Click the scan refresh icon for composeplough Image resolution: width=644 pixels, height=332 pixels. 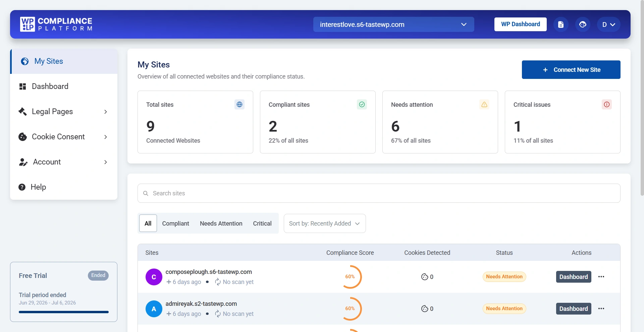point(218,282)
